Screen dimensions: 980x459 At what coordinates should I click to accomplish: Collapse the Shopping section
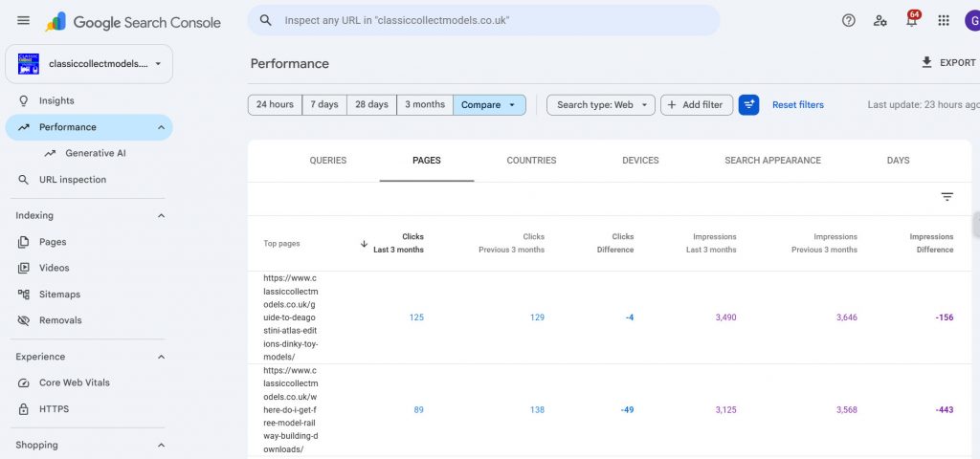click(x=161, y=446)
